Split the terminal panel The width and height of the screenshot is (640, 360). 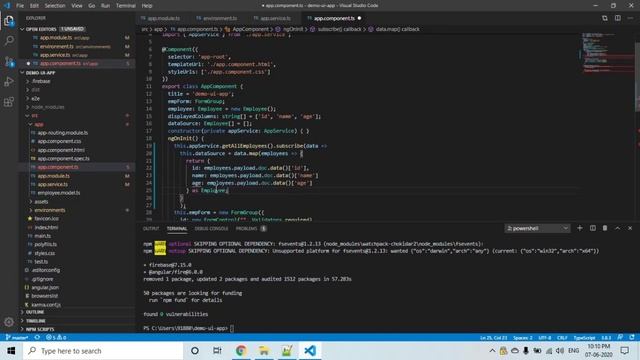click(x=593, y=228)
